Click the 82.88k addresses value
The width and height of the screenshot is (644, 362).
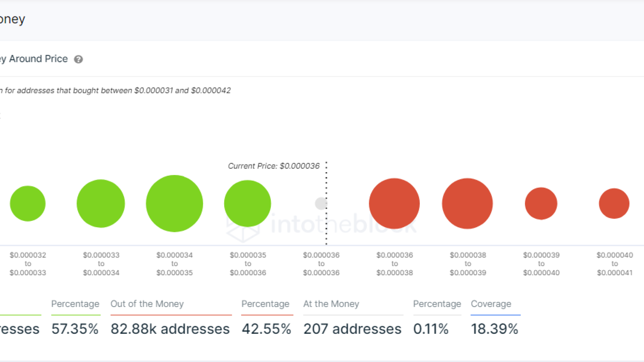click(170, 329)
